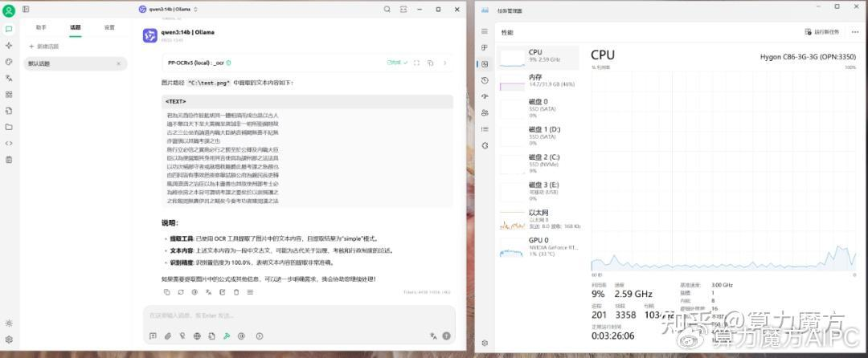
Task: Switch to the 话题 tab
Action: 76,27
